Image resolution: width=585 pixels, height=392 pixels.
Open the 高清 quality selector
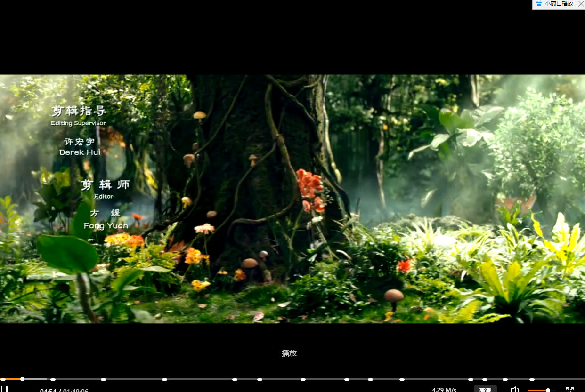point(485,389)
